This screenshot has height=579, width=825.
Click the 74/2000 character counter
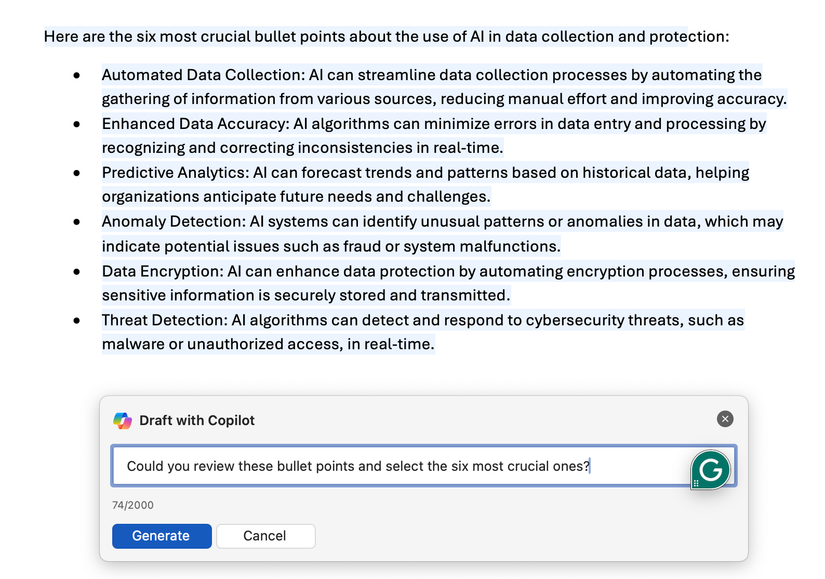point(133,505)
